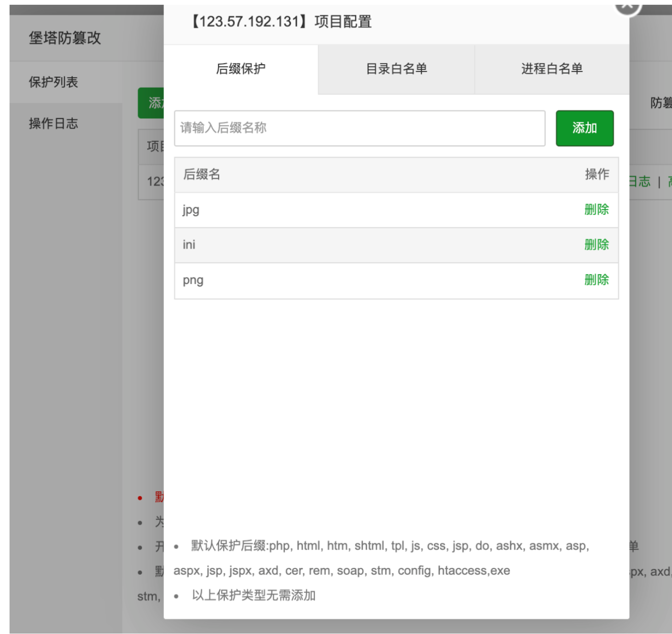Click the partially hidden green button behind dialog
Screen dimensions: 672x634
(x=151, y=103)
